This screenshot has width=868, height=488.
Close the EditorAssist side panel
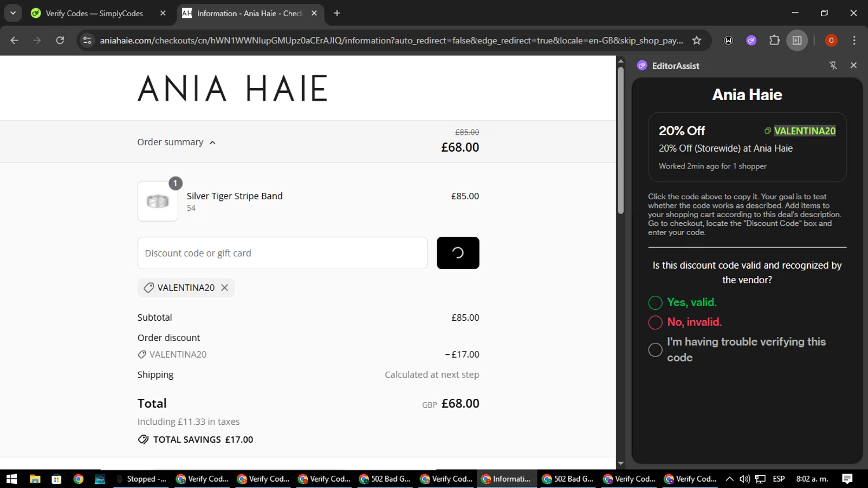point(854,65)
